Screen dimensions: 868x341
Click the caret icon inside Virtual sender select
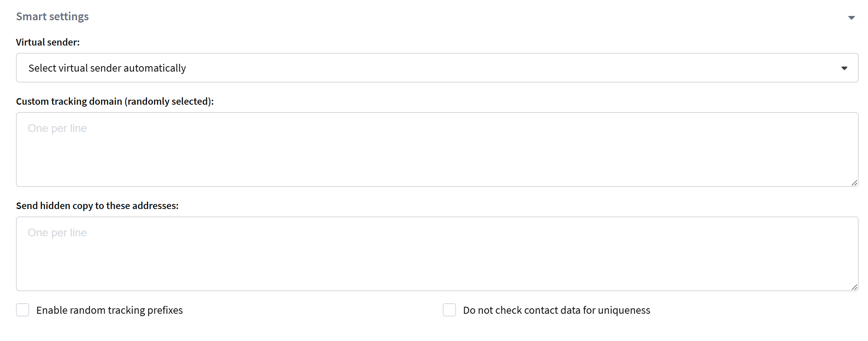(844, 68)
